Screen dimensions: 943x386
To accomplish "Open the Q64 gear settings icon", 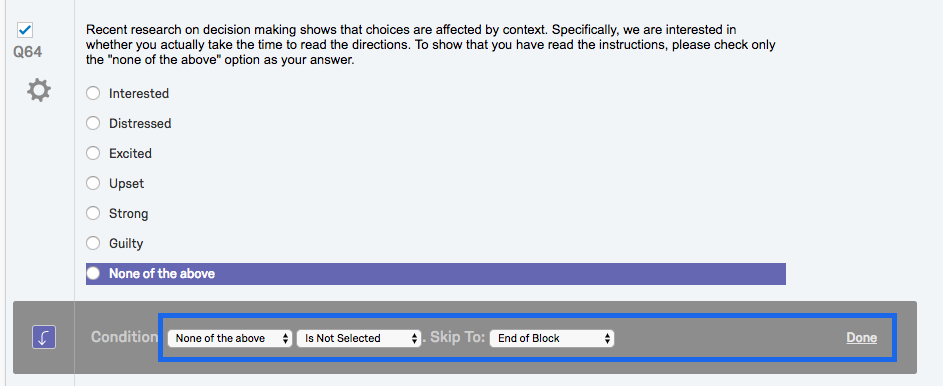I will tap(39, 91).
